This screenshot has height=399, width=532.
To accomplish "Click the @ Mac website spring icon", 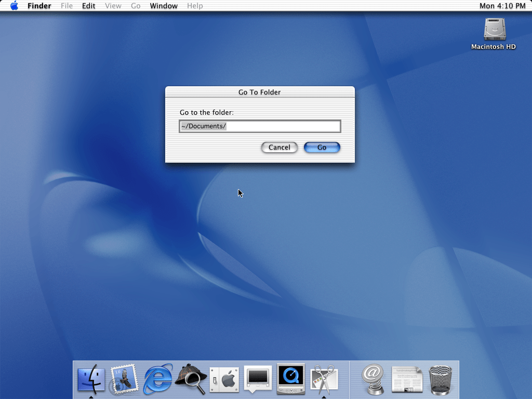I will tap(373, 379).
